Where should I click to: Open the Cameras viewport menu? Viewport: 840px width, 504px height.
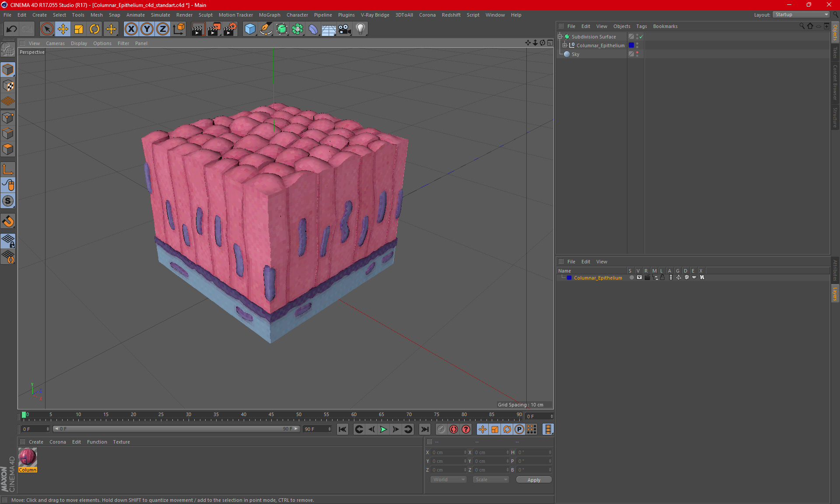tap(55, 43)
